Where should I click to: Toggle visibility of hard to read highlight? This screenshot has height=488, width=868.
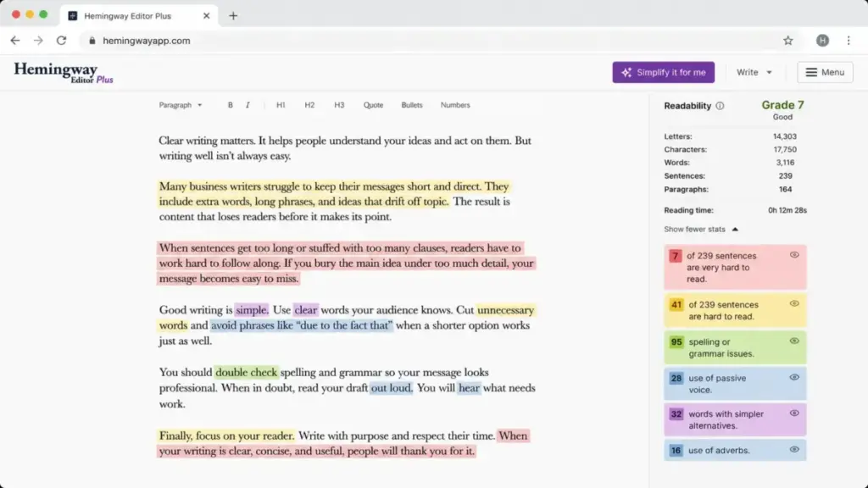coord(794,304)
